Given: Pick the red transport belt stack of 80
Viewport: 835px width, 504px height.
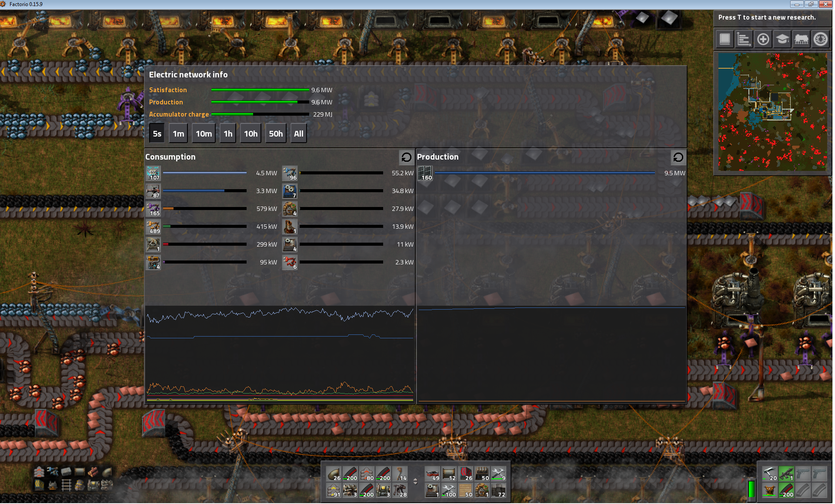Looking at the screenshot, I should [367, 474].
